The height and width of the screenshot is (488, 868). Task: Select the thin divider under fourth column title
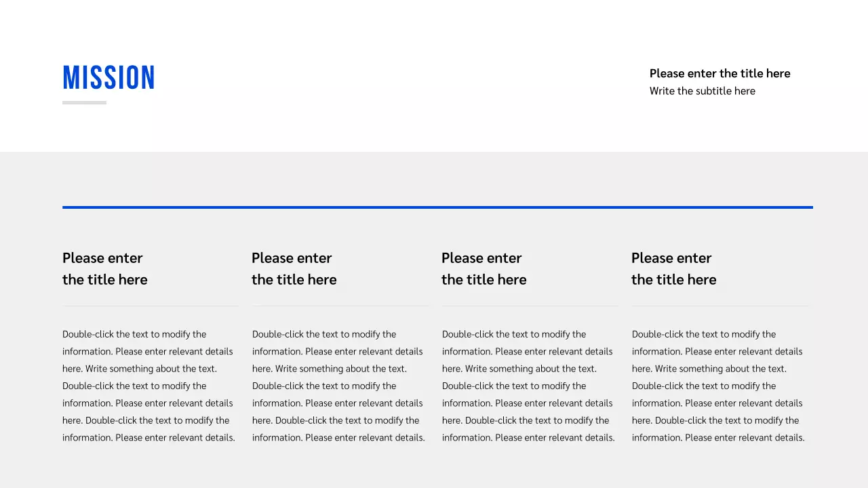[720, 306]
